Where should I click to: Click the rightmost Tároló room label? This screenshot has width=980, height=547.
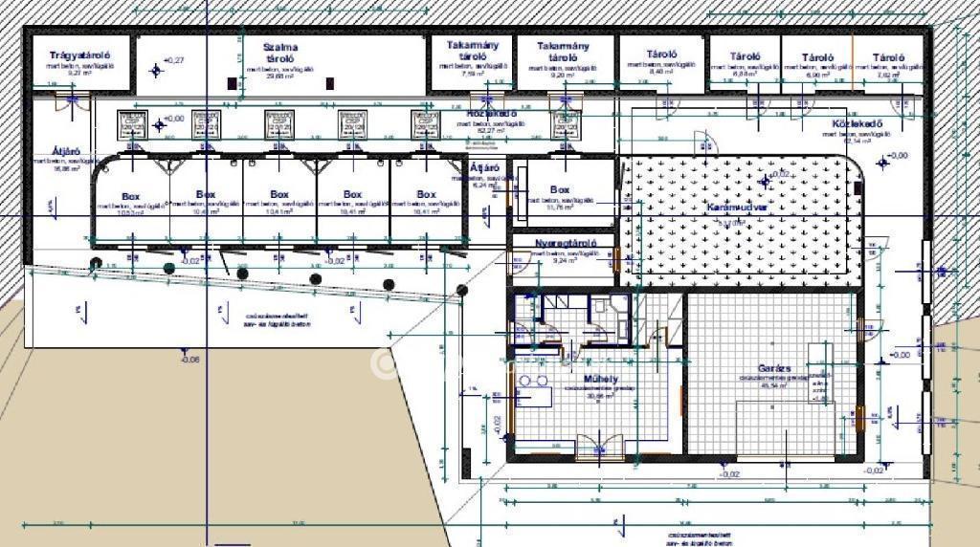click(x=888, y=57)
